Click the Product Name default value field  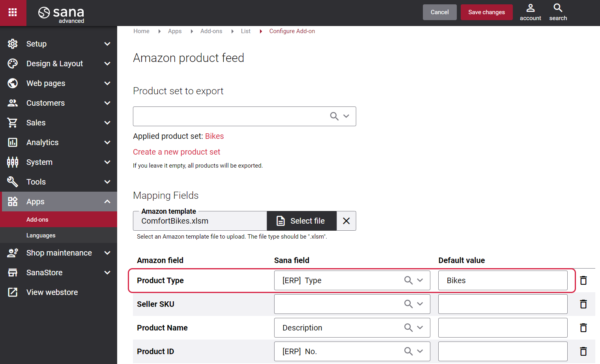[x=503, y=328]
